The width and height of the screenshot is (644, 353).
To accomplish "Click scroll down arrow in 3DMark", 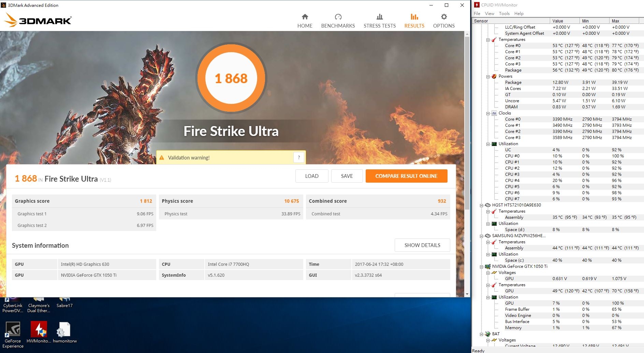I will coord(467,294).
